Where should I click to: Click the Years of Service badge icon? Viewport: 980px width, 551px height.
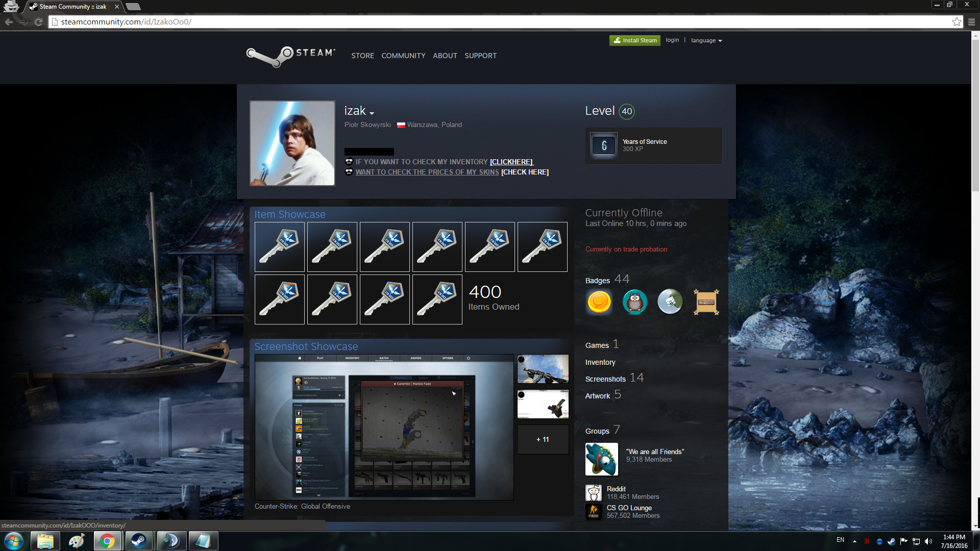click(604, 146)
